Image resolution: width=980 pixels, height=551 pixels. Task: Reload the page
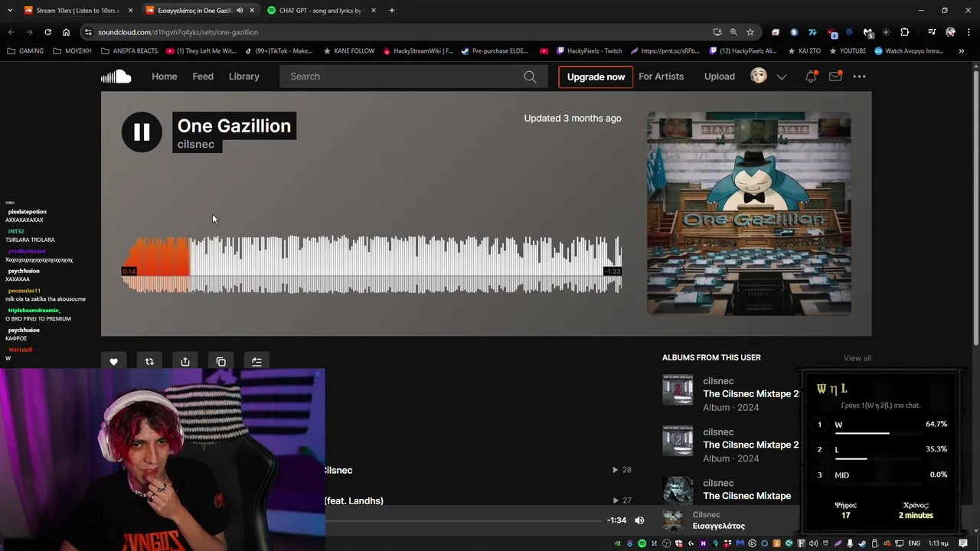[47, 32]
